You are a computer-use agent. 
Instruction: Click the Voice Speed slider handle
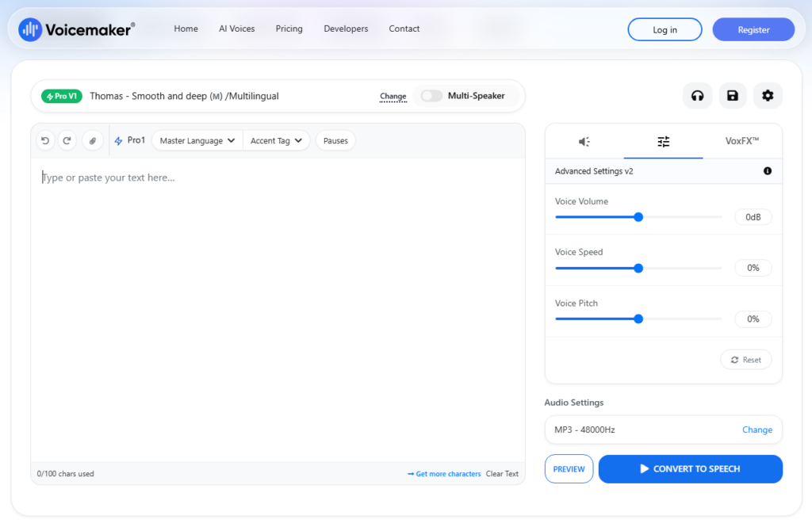coord(638,268)
